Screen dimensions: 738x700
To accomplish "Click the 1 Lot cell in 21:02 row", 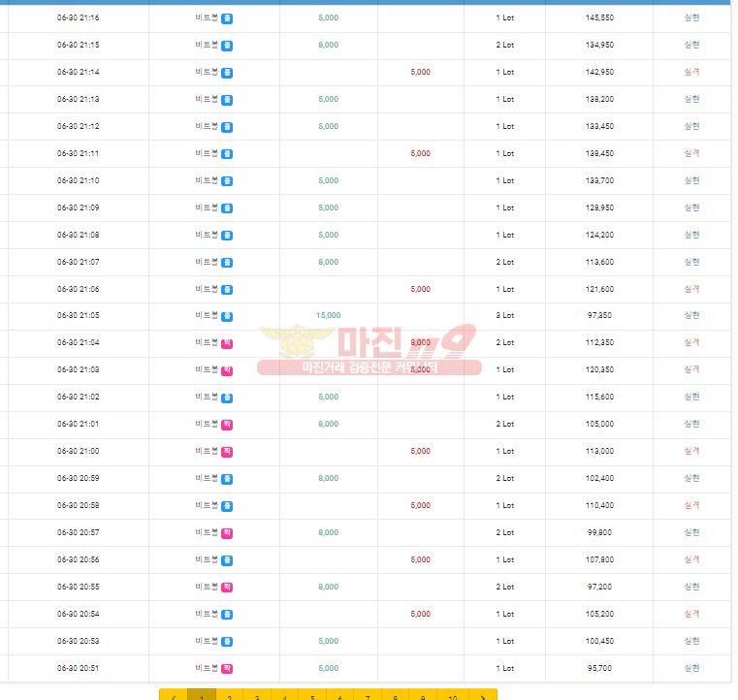I will pos(505,398).
